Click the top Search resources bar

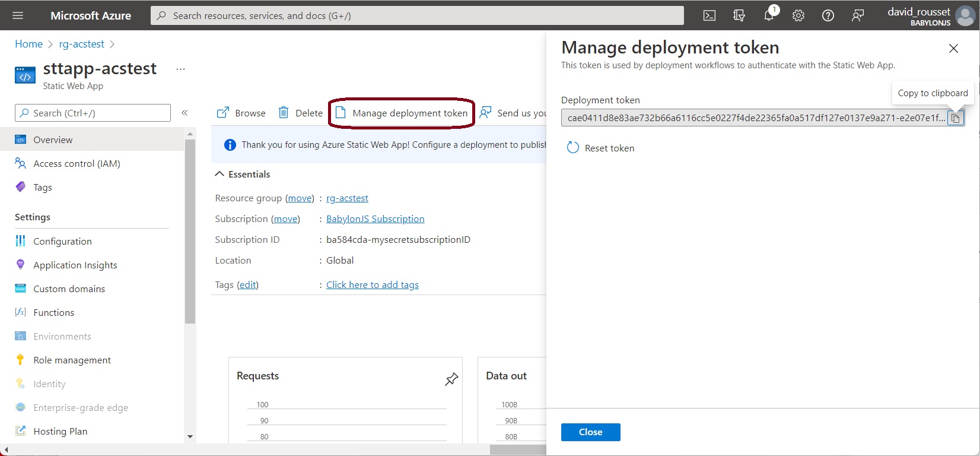tap(417, 15)
